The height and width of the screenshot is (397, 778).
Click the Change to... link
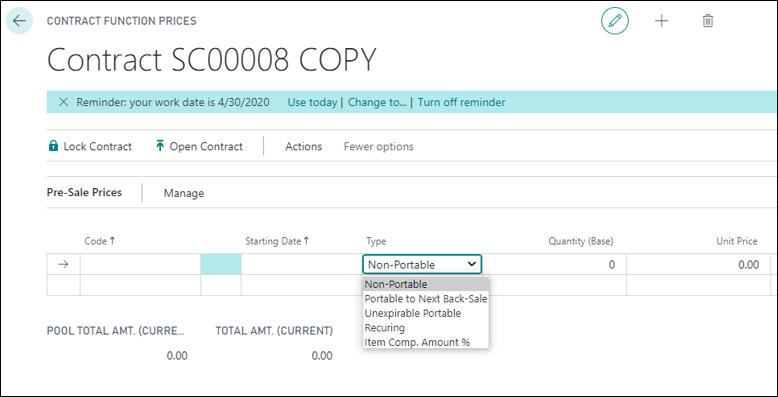pos(378,102)
